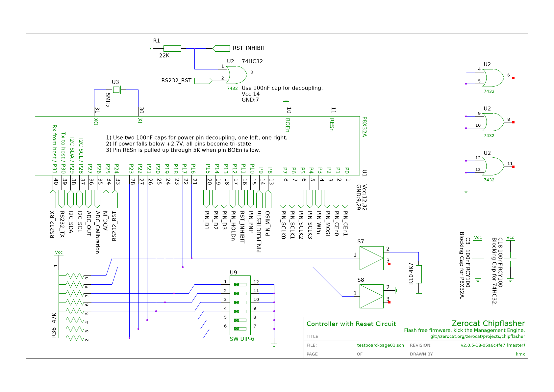This screenshot has height=392, width=554.
Task: Click the PIN_CEn1 flag at pin 1
Action: point(345,199)
